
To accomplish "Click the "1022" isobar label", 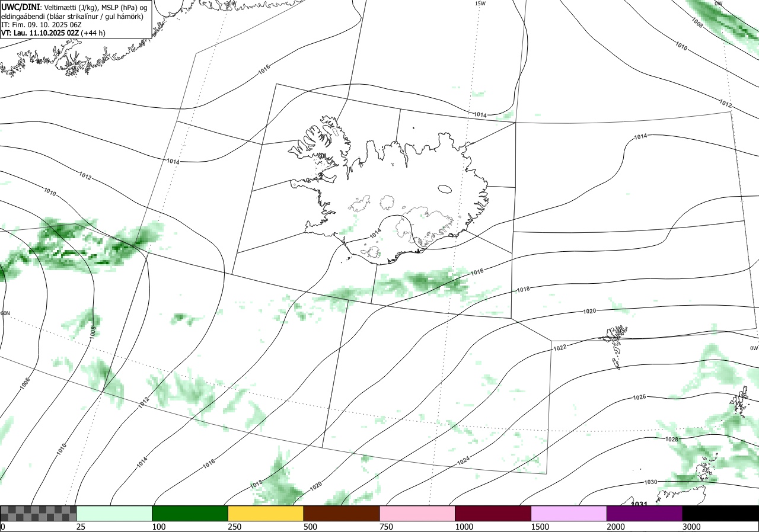I will [559, 348].
